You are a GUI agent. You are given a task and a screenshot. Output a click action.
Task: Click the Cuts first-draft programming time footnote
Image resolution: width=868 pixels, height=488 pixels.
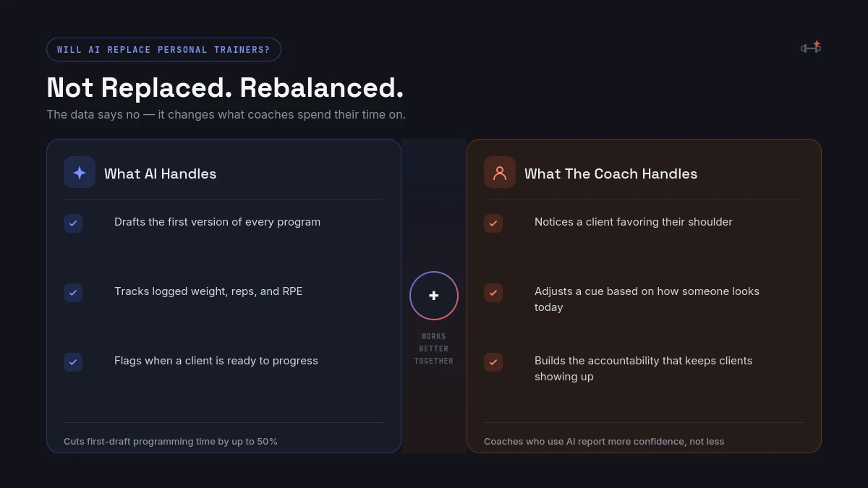click(x=171, y=441)
